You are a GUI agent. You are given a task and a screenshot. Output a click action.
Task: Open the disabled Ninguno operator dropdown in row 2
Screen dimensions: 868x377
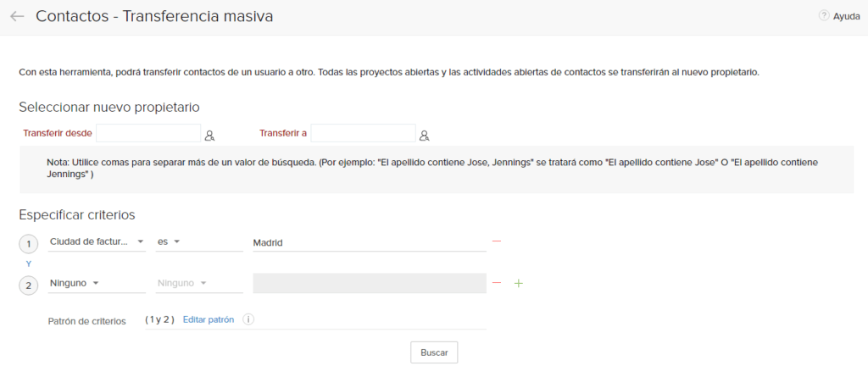coord(199,283)
